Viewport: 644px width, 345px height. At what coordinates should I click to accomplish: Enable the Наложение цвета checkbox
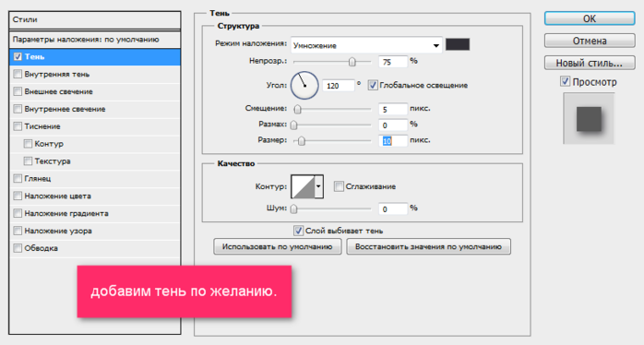click(18, 196)
